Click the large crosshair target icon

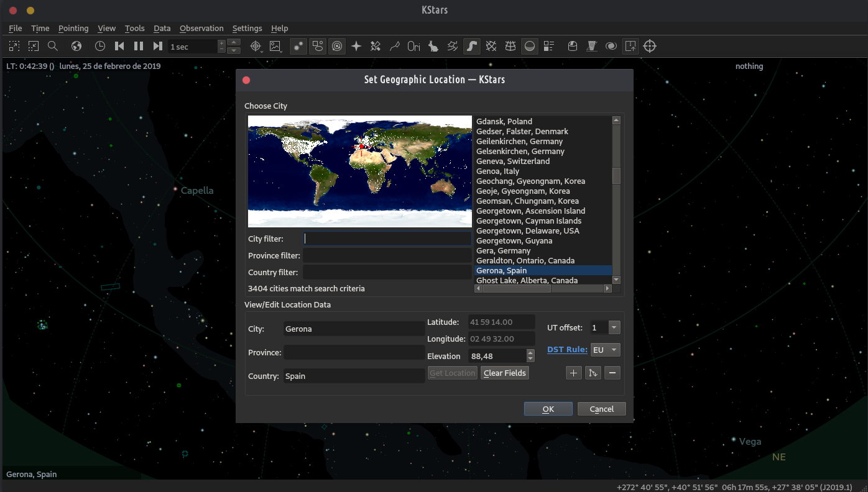[x=650, y=46]
